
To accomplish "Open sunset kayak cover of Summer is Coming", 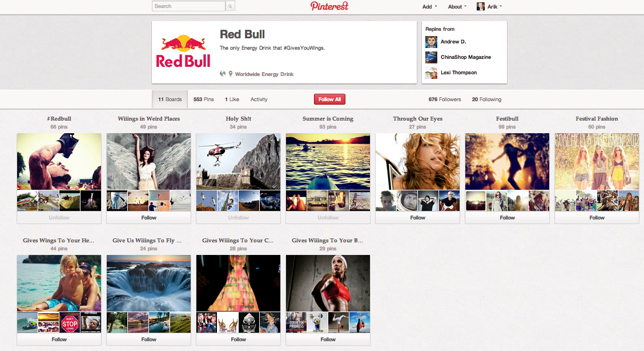I will coord(328,161).
